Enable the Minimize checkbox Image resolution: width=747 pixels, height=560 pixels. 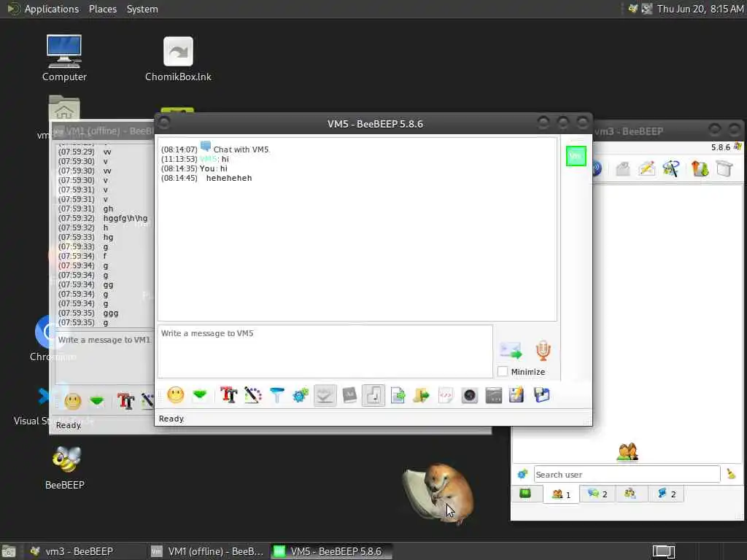coord(503,371)
